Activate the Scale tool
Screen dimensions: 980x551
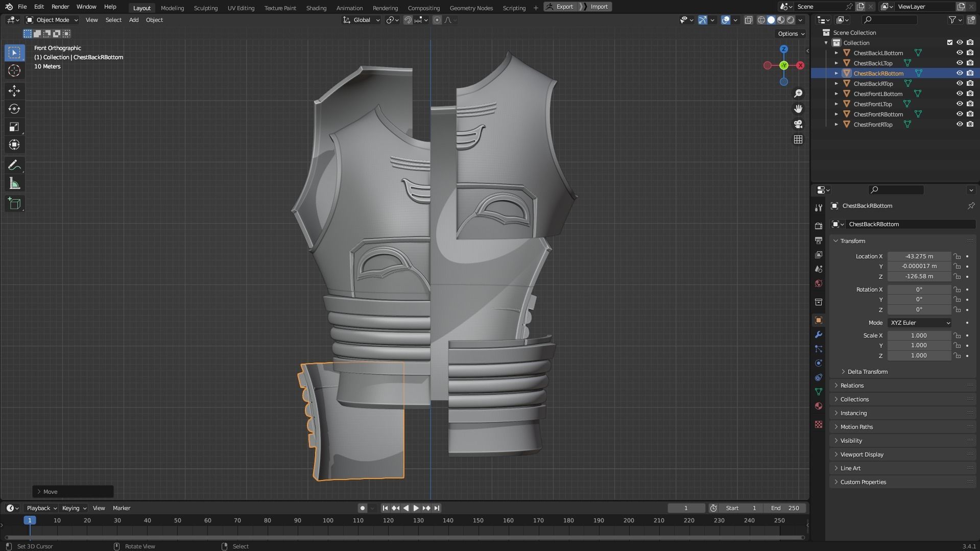(x=14, y=127)
